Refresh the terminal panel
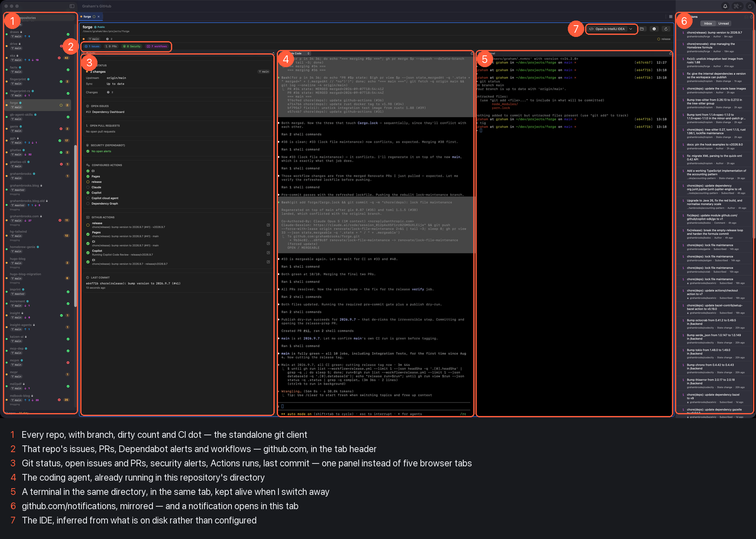 click(x=670, y=54)
